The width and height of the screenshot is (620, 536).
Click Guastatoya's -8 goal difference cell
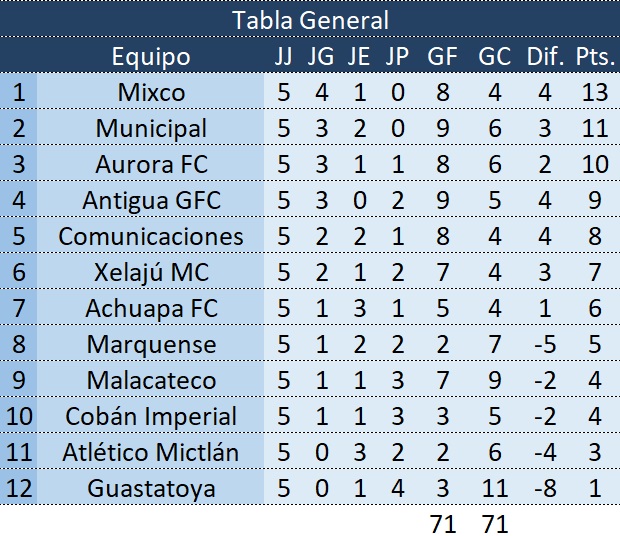pyautogui.click(x=547, y=488)
